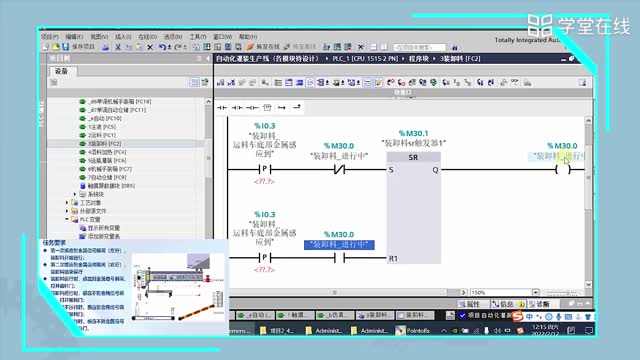The width and height of the screenshot is (640, 360).
Task: Open the 150% zoom dropdown
Action: (535, 293)
